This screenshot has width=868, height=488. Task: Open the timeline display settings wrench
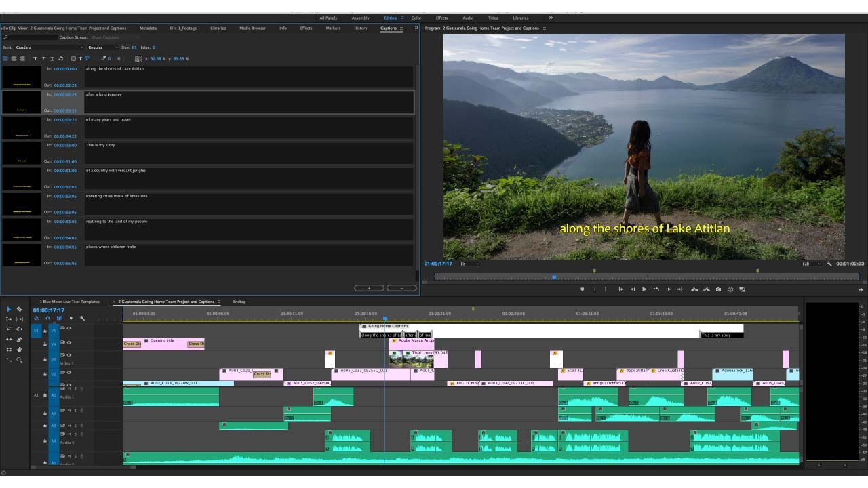click(82, 319)
